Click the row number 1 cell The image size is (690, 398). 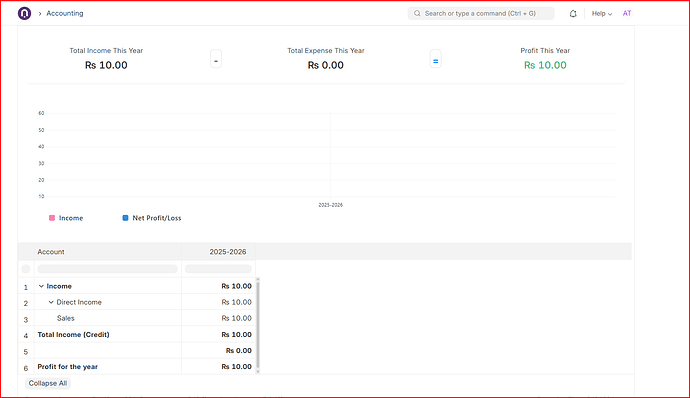(26, 286)
